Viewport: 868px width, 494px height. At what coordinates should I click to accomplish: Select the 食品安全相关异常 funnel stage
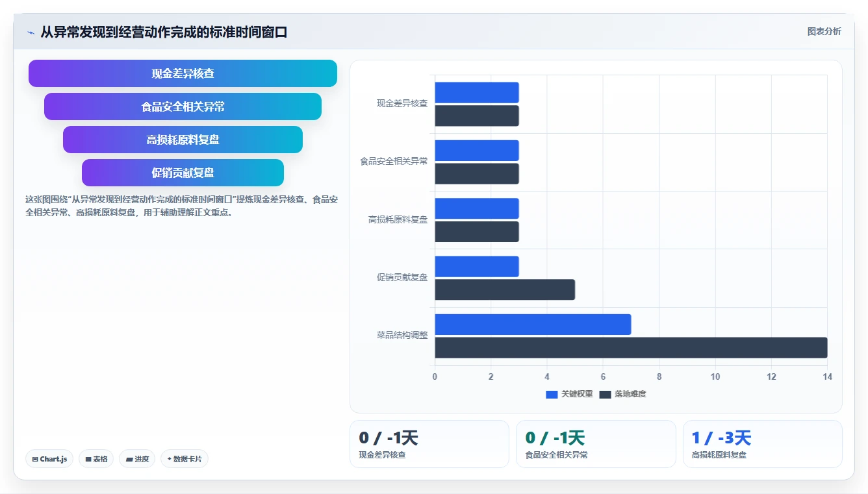[183, 106]
